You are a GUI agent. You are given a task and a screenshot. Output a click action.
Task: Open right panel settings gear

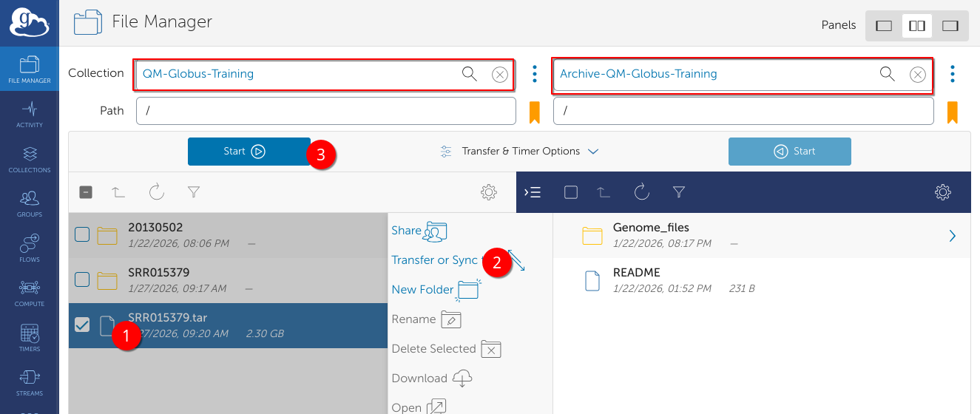pyautogui.click(x=942, y=192)
